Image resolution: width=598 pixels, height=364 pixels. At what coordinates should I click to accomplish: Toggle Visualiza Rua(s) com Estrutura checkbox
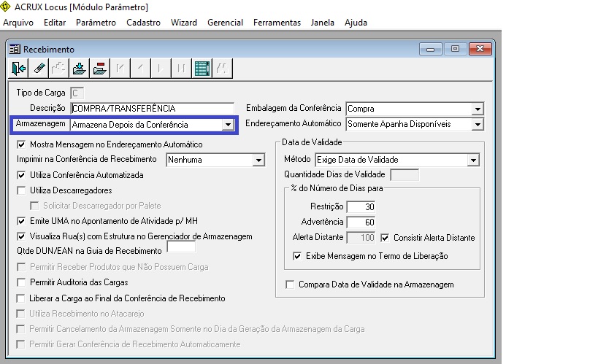tap(21, 236)
